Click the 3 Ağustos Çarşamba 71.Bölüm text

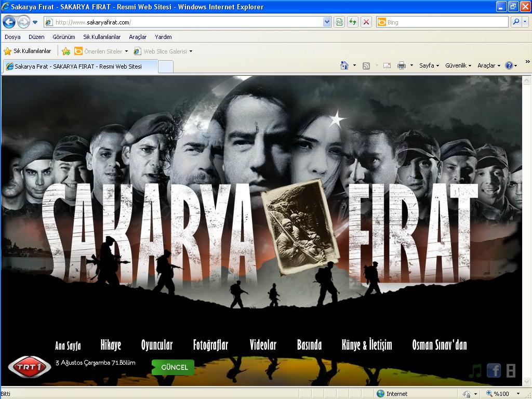(x=96, y=363)
